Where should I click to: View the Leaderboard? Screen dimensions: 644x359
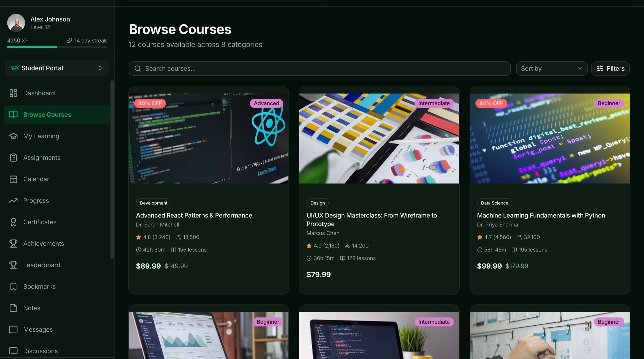(x=57, y=265)
